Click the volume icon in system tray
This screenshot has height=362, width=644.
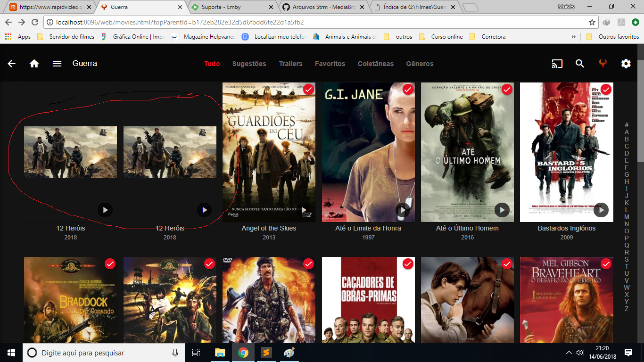pyautogui.click(x=580, y=353)
